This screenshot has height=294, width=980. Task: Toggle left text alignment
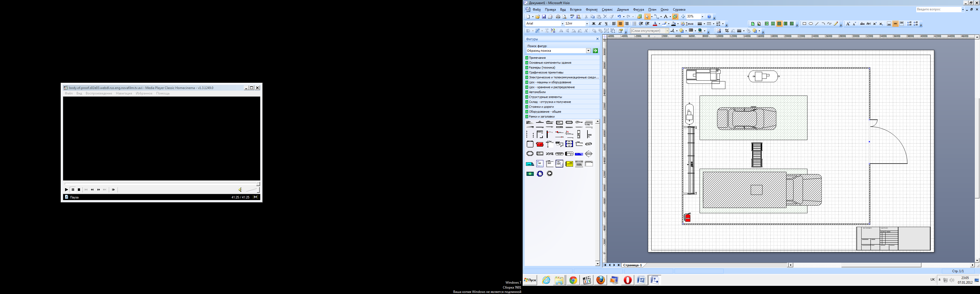[x=614, y=24]
